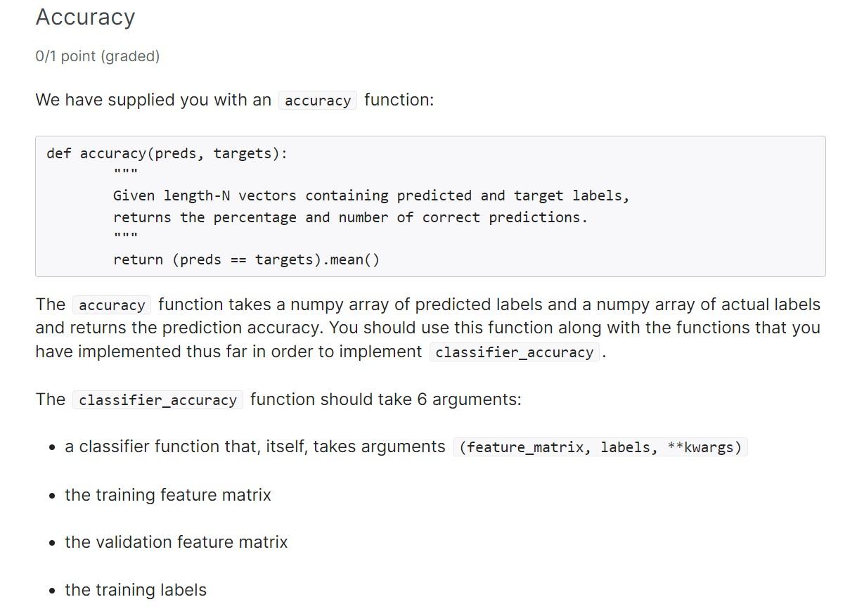Click "classifier_accuracy" code after "in order to implement"
Image resolution: width=857 pixels, height=616 pixels.
tap(514, 352)
